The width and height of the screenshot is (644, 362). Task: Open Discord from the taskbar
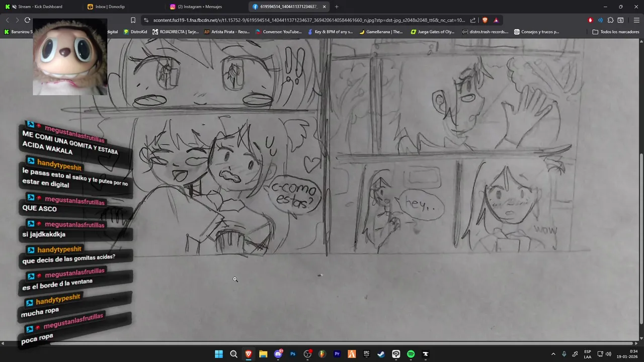tap(278, 354)
